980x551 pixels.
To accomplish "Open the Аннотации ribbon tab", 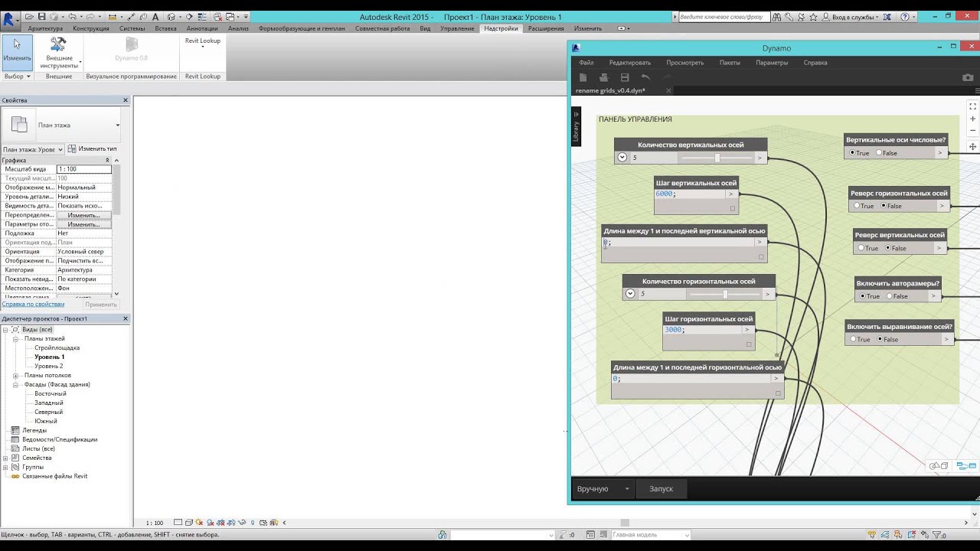I will pos(202,28).
